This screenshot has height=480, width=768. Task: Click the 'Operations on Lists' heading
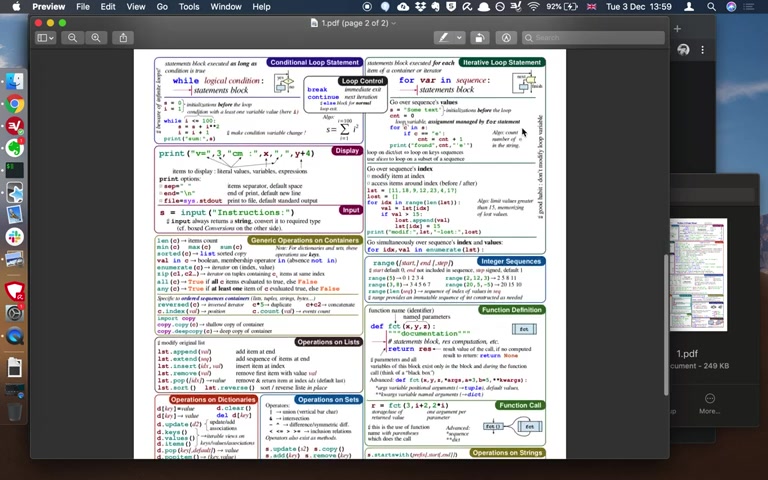(328, 342)
